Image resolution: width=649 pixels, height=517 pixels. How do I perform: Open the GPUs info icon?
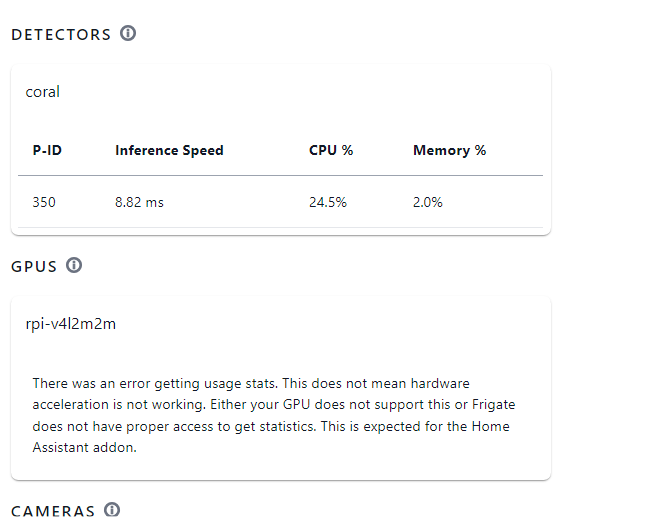[74, 265]
